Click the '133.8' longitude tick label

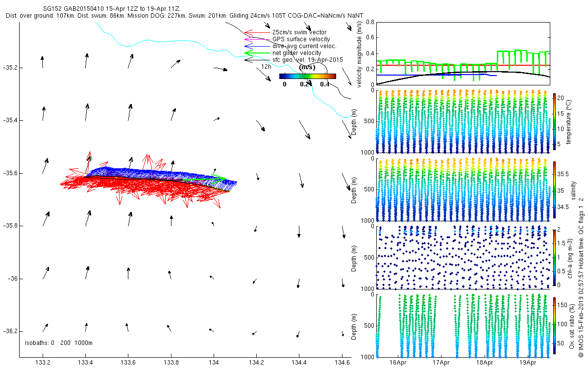[x=171, y=363]
